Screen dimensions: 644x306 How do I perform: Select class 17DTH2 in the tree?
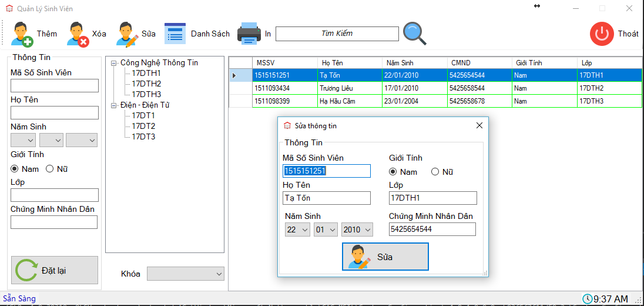[146, 84]
